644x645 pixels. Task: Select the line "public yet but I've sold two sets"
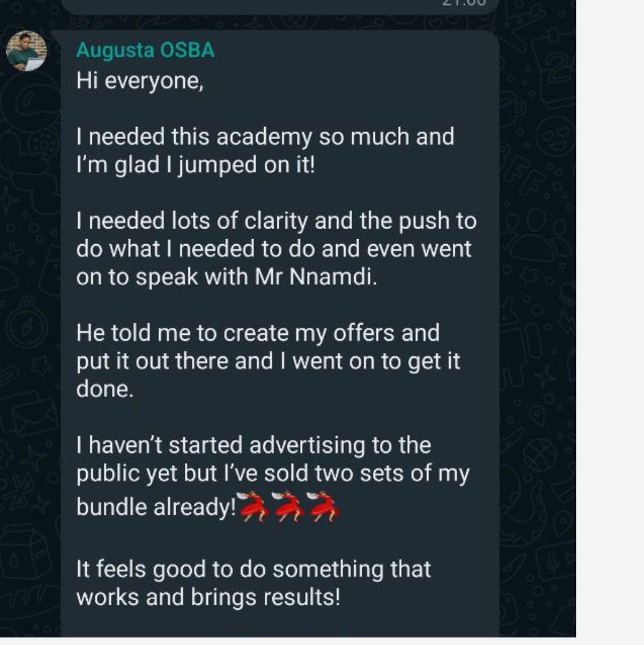272,474
